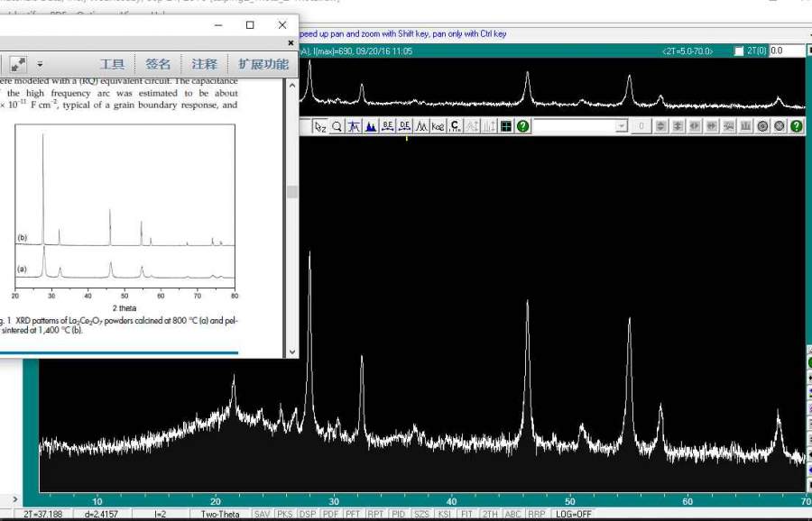Open the 扩展功能 (Extended) panel
The image size is (812, 521).
tap(263, 64)
